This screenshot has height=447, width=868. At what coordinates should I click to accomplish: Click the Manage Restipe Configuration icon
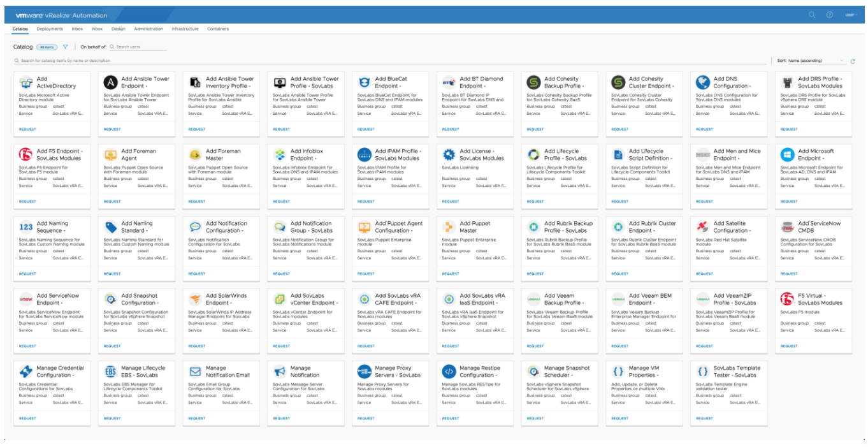pos(449,372)
